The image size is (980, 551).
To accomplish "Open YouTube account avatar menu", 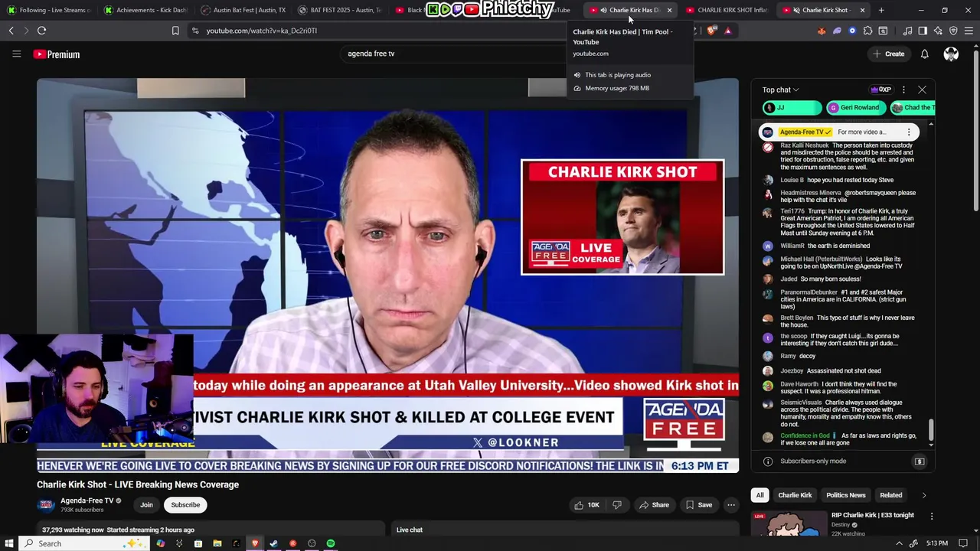I will pos(951,54).
